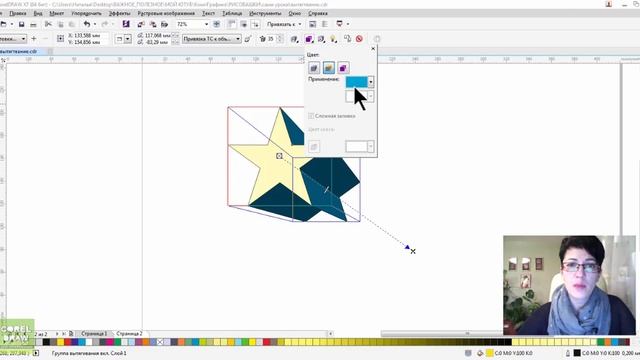Open the Правка menu
640x360 pixels.
[18, 13]
